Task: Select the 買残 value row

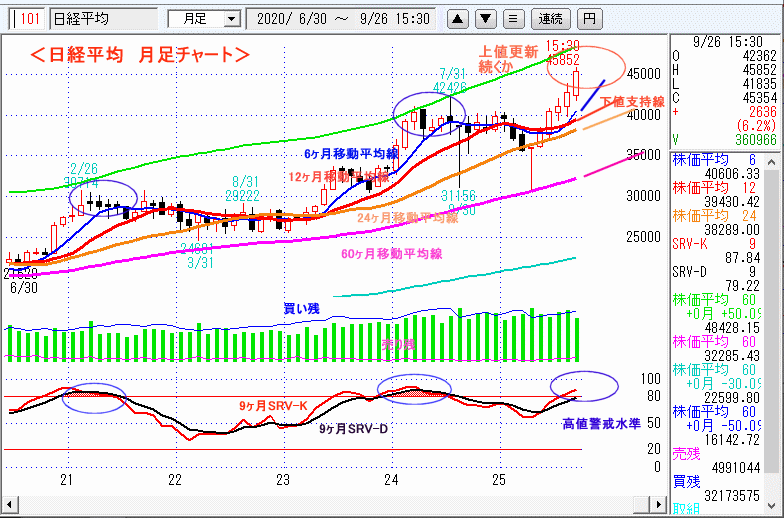Action: click(725, 487)
